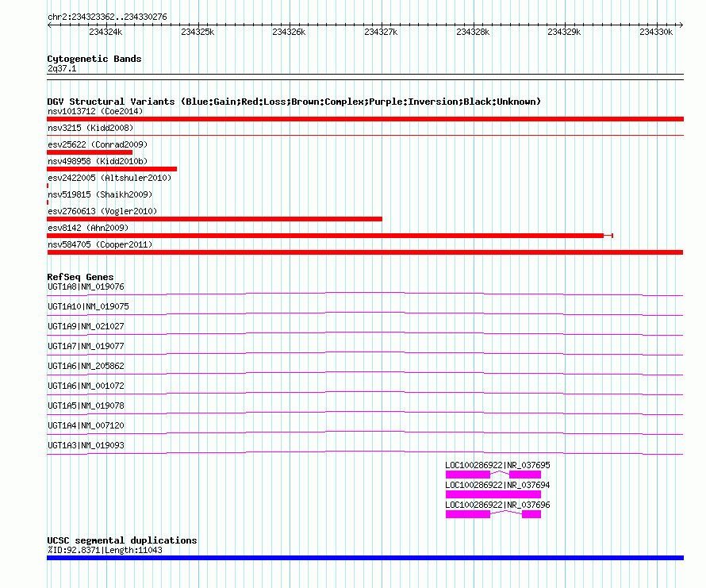Select variant label nsv1013712 (Coe2014)
This screenshot has height=588, width=706.
[x=95, y=111]
